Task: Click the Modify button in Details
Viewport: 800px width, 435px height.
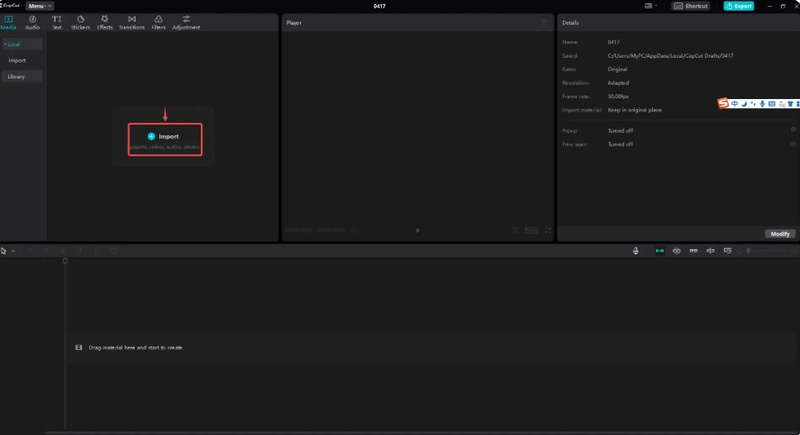Action: [780, 233]
